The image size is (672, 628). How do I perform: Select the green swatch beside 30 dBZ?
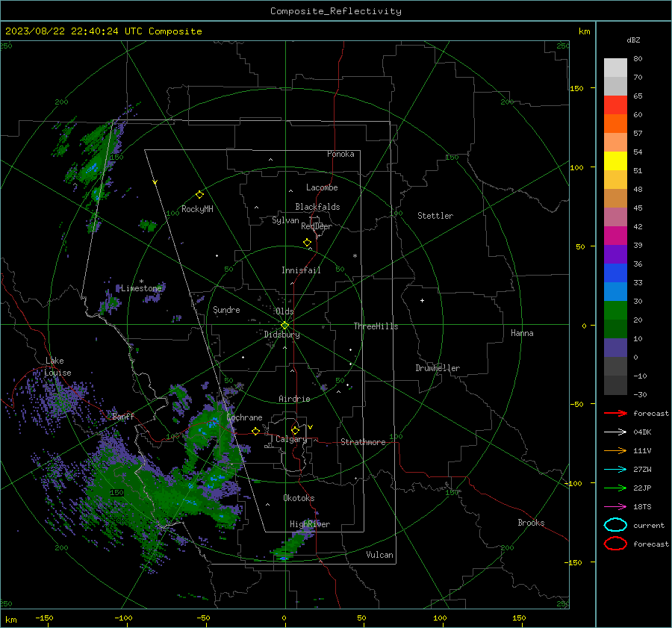point(615,310)
